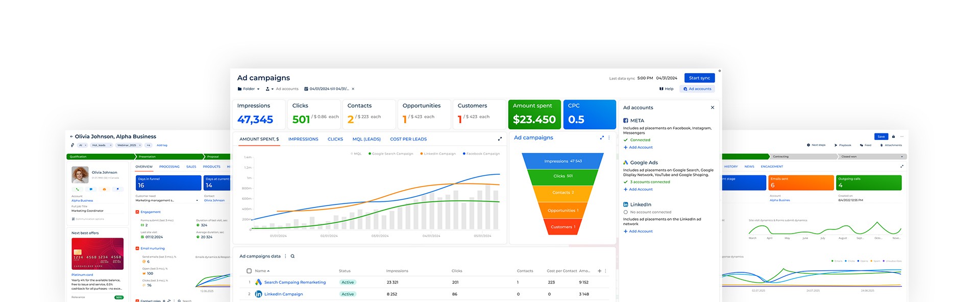Screen dimensions: 980x302
Task: Click the Start sync button
Action: tap(699, 78)
